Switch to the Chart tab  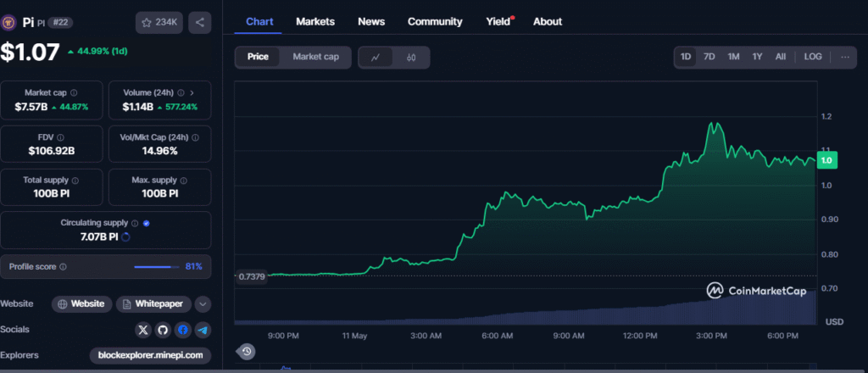[x=259, y=21]
